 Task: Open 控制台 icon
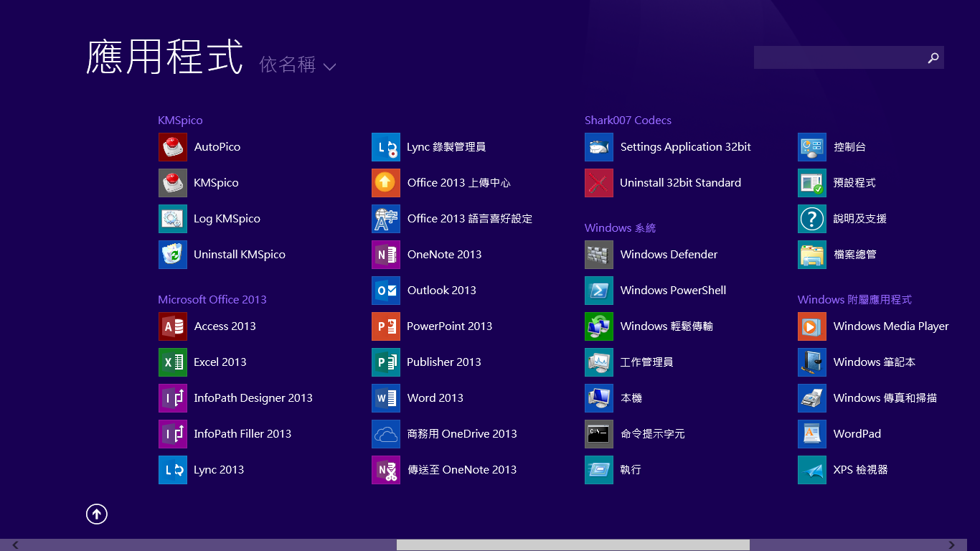[x=812, y=147]
